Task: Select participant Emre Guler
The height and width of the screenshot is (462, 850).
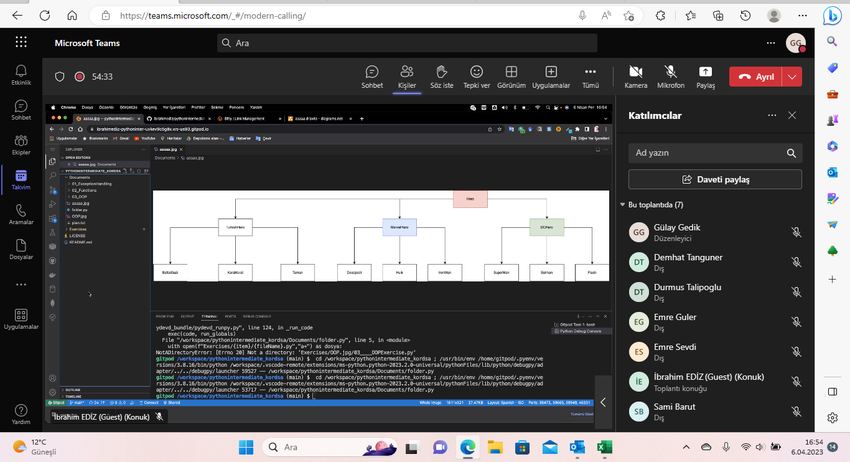Action: pyautogui.click(x=715, y=322)
